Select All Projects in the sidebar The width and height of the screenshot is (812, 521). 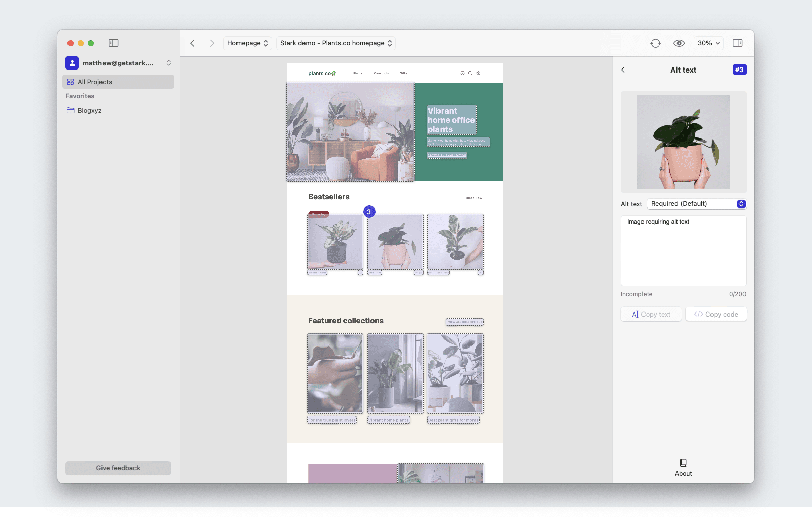click(118, 82)
